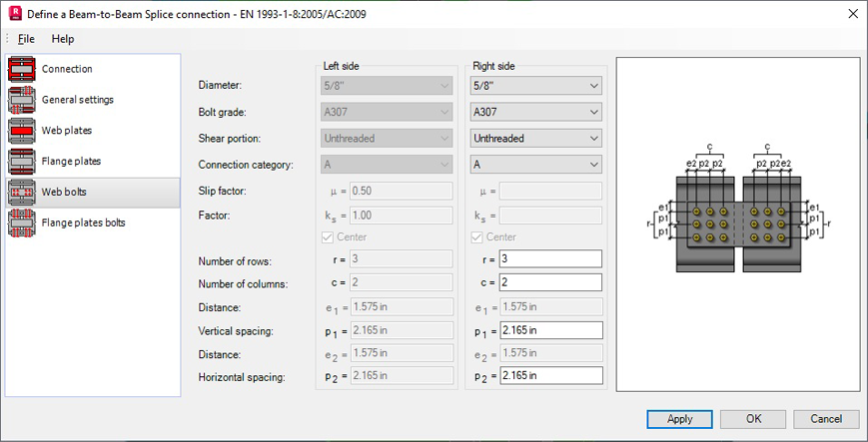This screenshot has width=868, height=442.
Task: Open the Flange plates bolts icon
Action: (22, 223)
